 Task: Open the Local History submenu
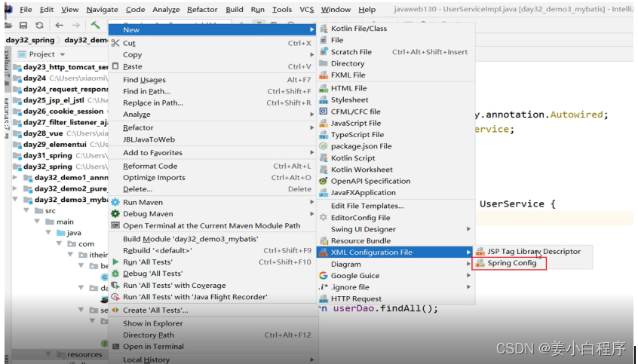[213, 359]
